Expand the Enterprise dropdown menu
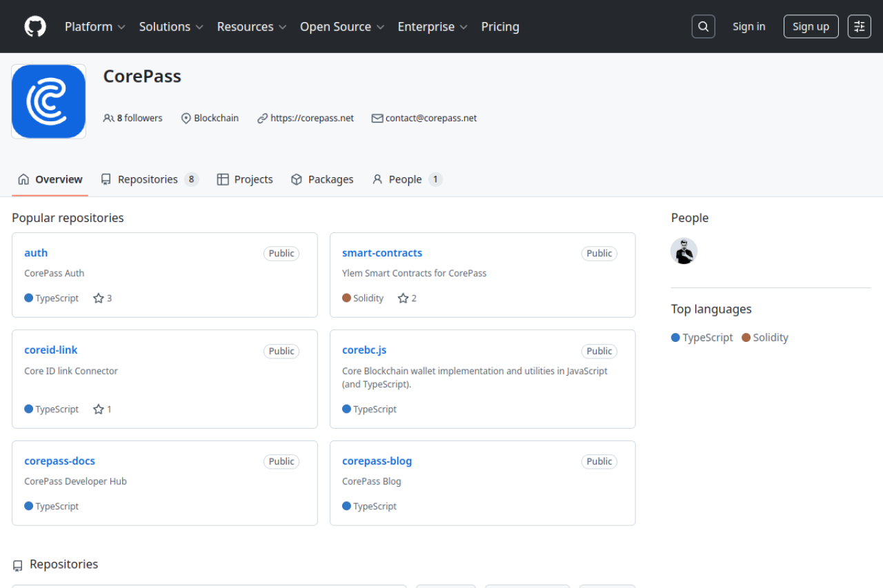 (432, 27)
